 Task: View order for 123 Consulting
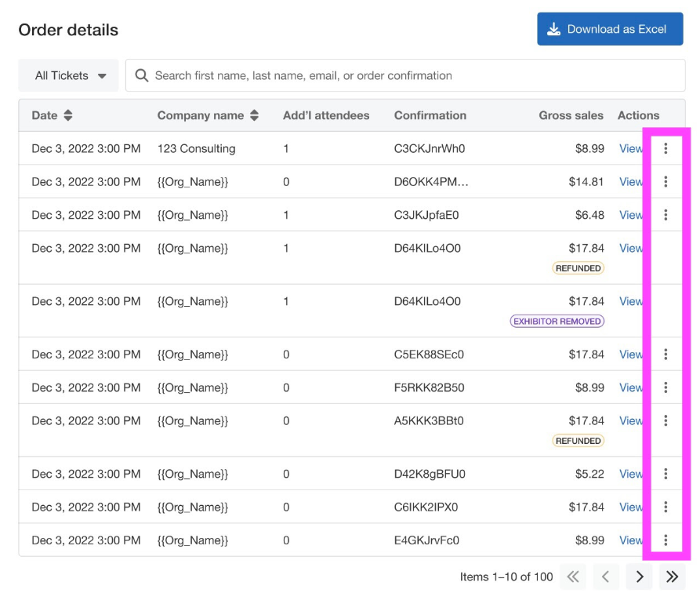[630, 149]
